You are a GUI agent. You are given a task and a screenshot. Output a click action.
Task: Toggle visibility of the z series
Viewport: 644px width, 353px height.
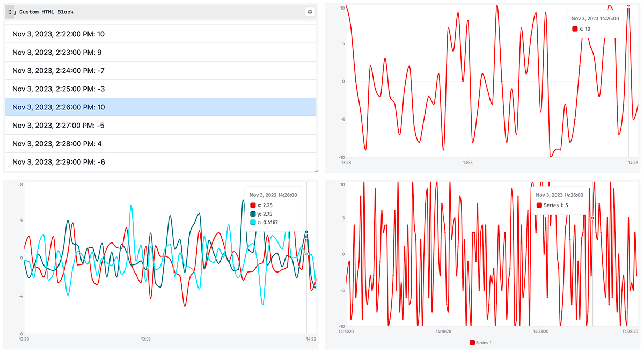click(252, 223)
